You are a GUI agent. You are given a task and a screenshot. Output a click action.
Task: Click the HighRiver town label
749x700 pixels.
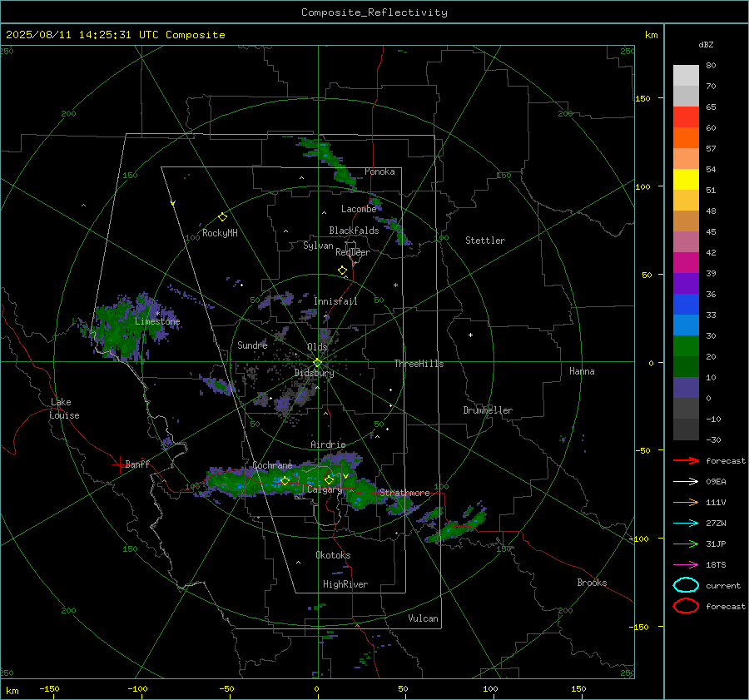(x=345, y=584)
